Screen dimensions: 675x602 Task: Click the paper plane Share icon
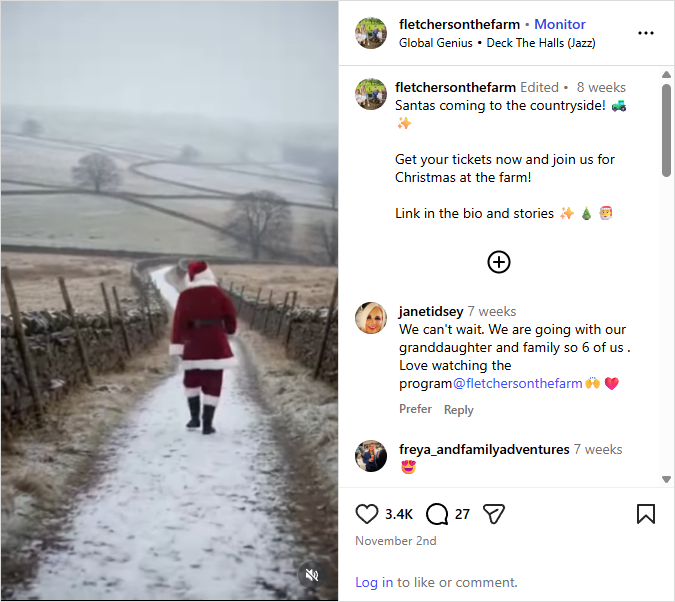[493, 514]
